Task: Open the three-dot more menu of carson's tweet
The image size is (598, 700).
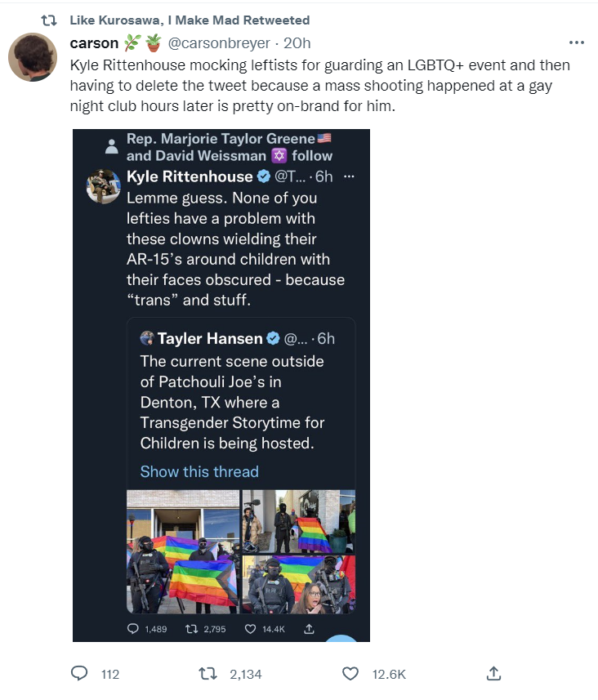Action: point(576,42)
